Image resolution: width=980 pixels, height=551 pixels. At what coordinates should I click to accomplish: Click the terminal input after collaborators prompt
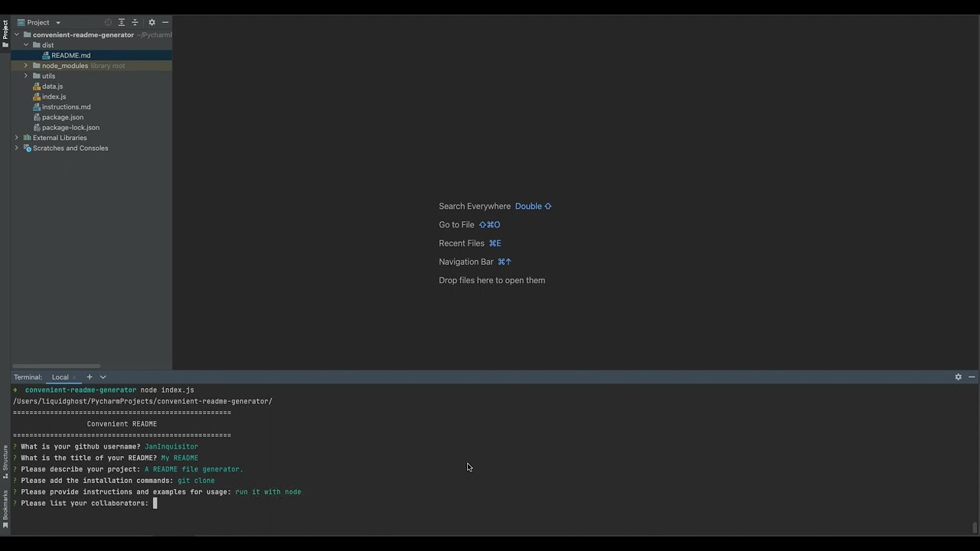click(x=155, y=504)
